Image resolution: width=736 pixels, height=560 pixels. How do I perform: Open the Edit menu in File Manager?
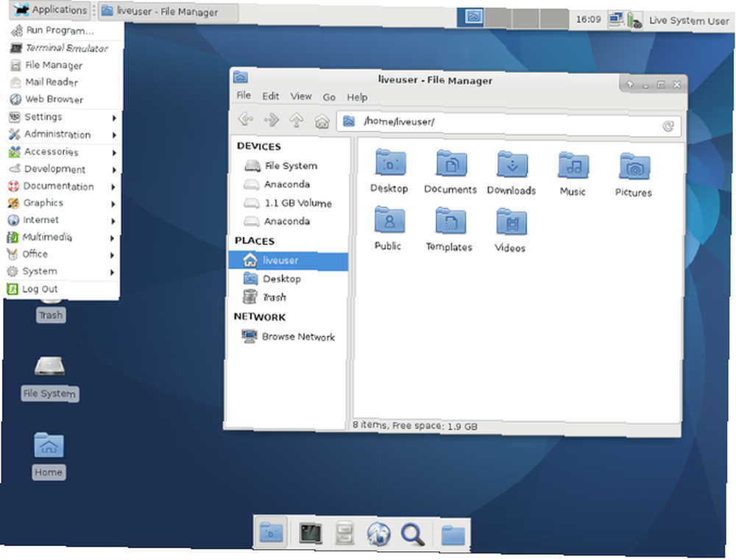click(x=270, y=96)
